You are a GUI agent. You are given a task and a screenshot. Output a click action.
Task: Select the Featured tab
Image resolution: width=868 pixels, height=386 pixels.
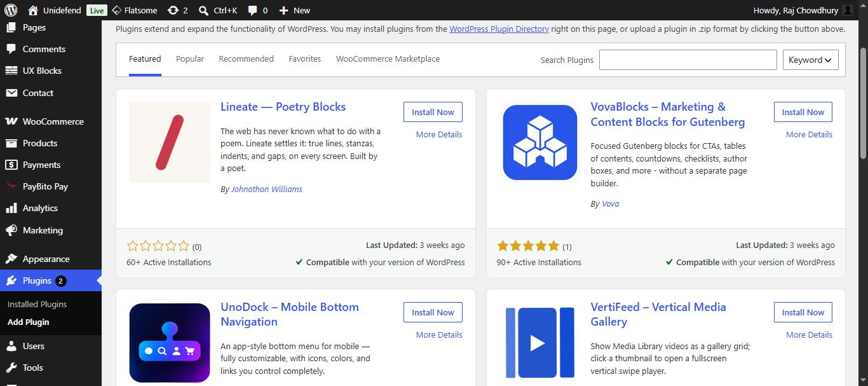point(145,59)
